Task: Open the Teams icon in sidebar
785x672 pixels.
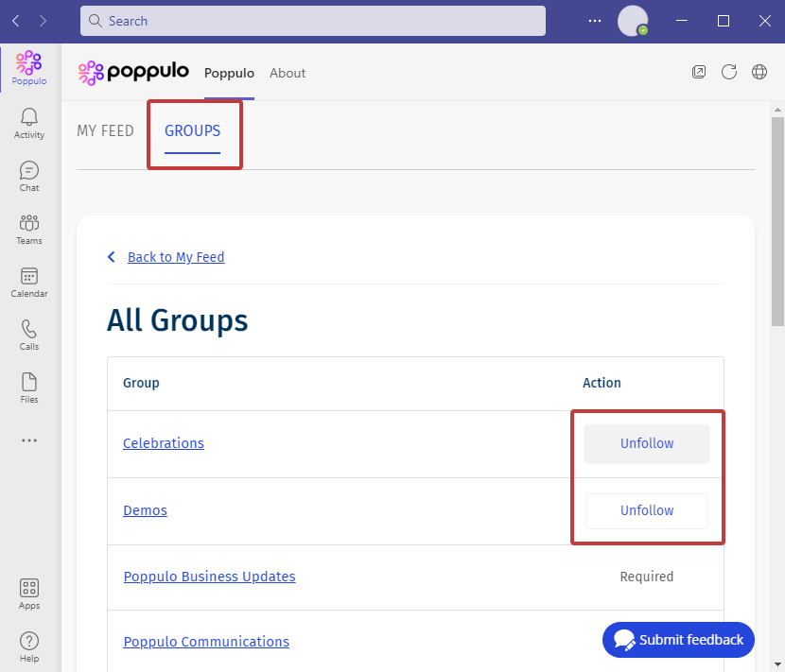Action: click(29, 229)
